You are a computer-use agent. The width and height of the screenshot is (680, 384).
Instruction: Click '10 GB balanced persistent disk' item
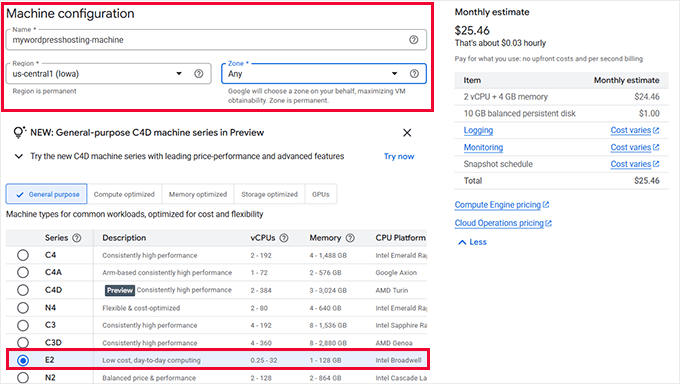coord(520,114)
